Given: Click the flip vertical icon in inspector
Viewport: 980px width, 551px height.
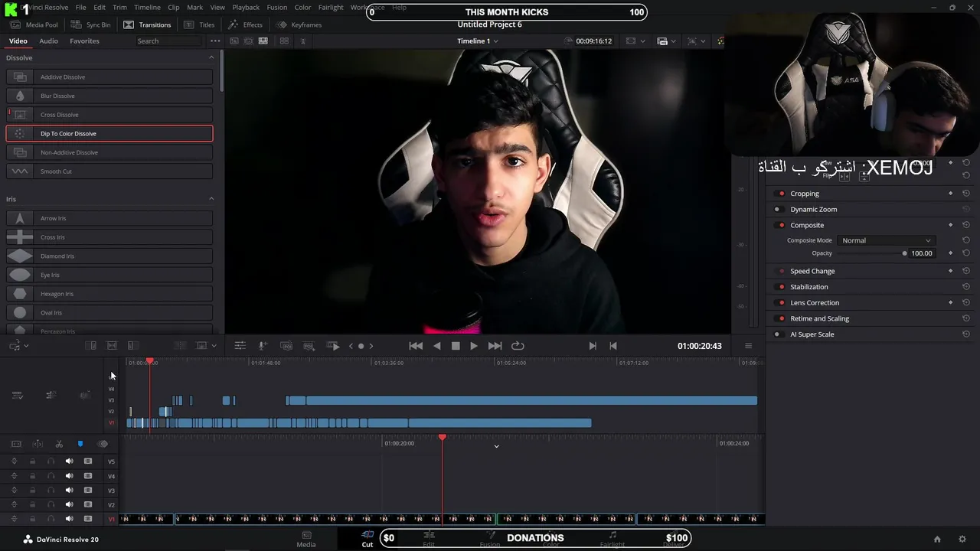Looking at the screenshot, I should pos(864,177).
